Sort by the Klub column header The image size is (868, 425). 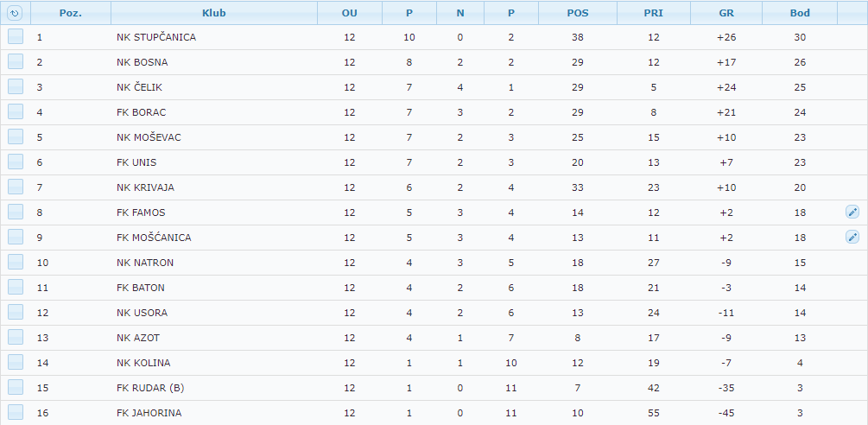point(214,13)
